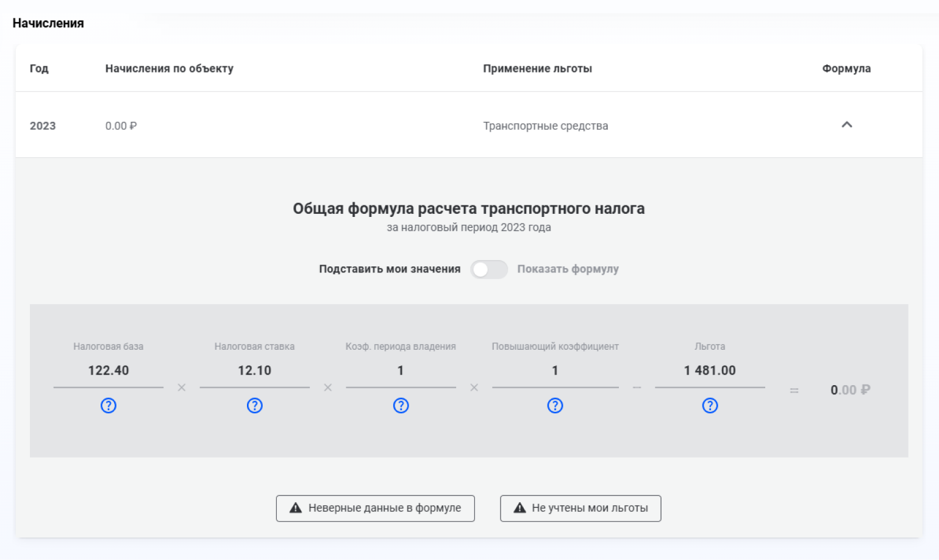Click the tax rate value 12.10
The height and width of the screenshot is (560, 939).
click(x=255, y=370)
